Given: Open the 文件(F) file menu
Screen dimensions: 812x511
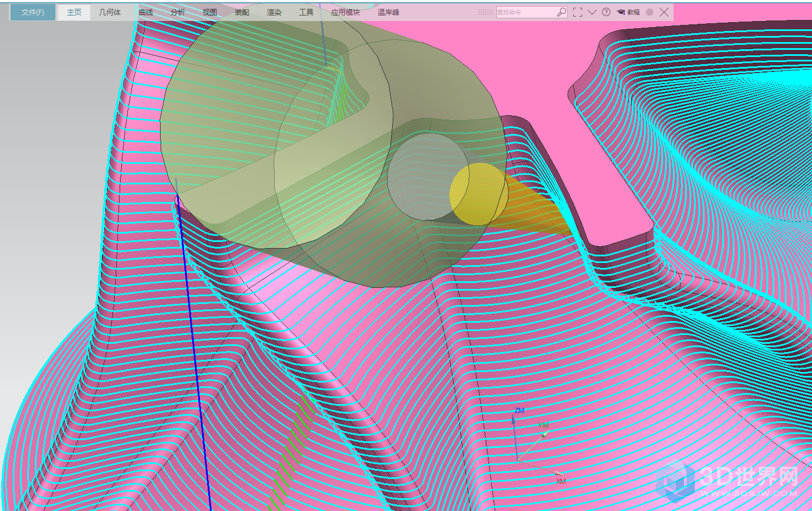Looking at the screenshot, I should tap(33, 12).
